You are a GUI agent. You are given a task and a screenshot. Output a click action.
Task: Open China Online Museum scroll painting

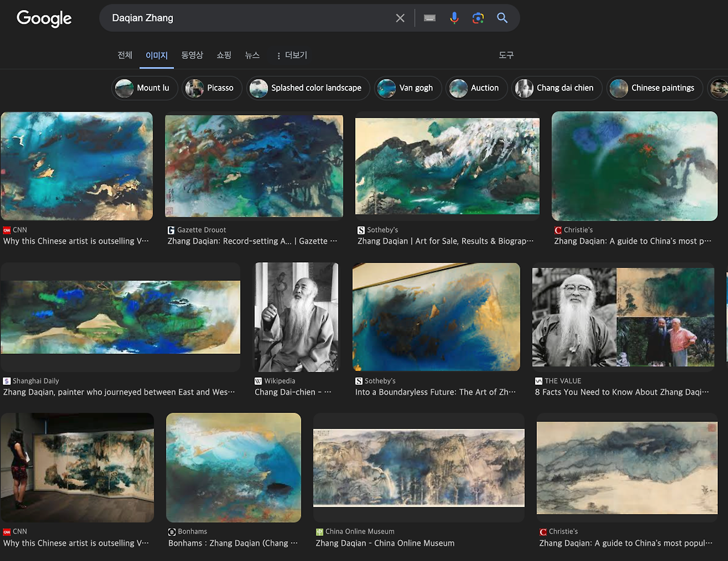coord(419,468)
